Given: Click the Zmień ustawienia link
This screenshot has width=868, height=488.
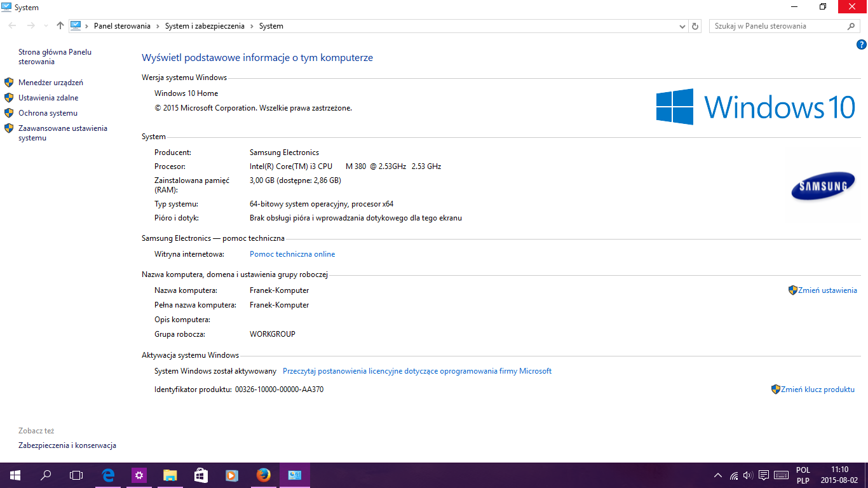Looking at the screenshot, I should tap(827, 290).
